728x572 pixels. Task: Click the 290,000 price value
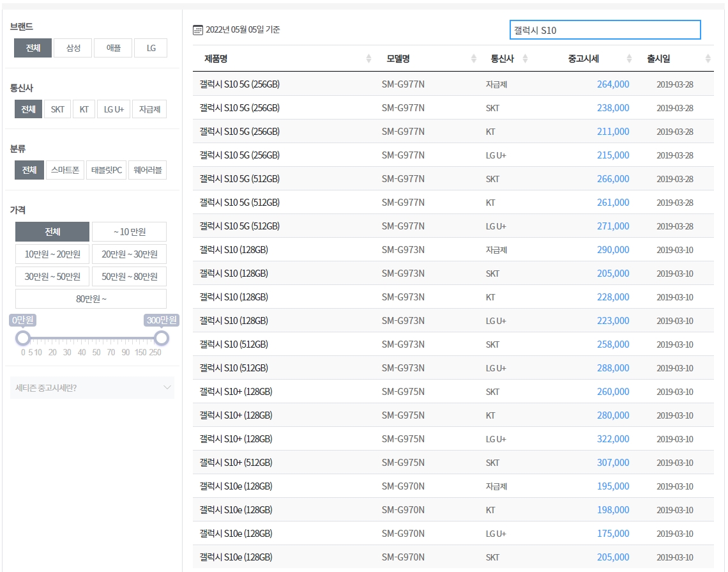[613, 249]
